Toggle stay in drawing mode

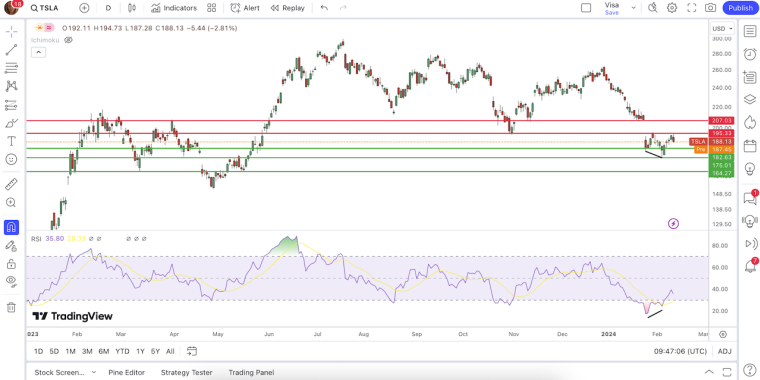click(x=12, y=246)
